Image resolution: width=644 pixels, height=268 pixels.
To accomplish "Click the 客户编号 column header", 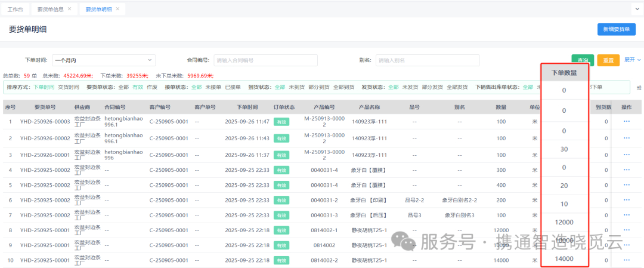I will point(160,107).
